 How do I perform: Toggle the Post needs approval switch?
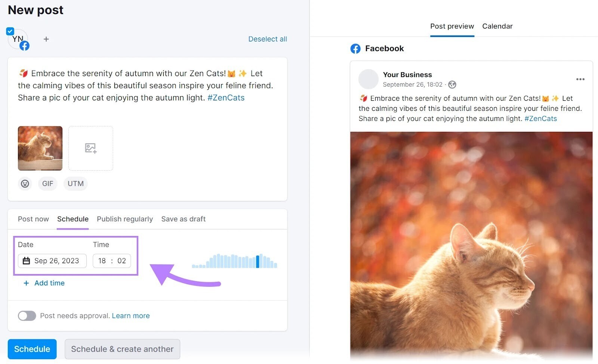tap(27, 316)
